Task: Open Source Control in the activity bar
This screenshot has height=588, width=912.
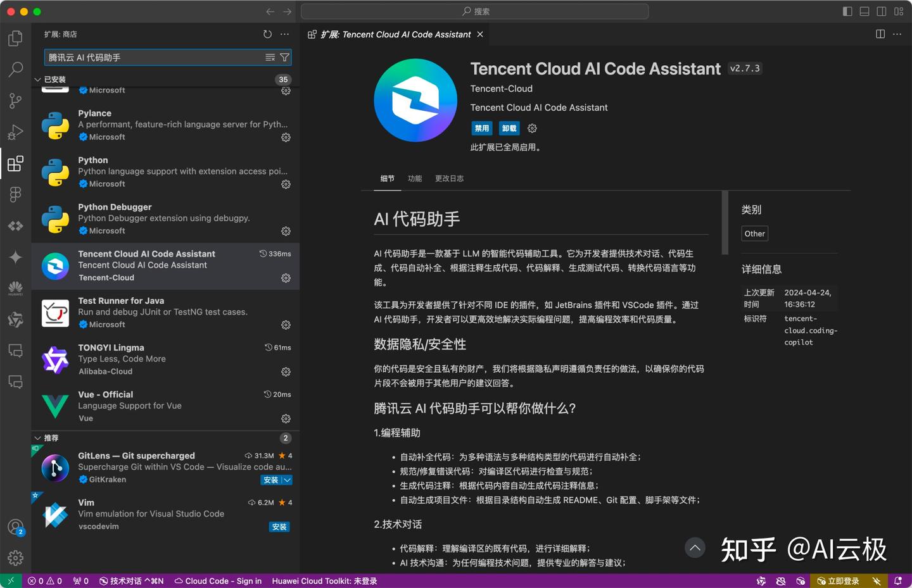Action: (15, 100)
